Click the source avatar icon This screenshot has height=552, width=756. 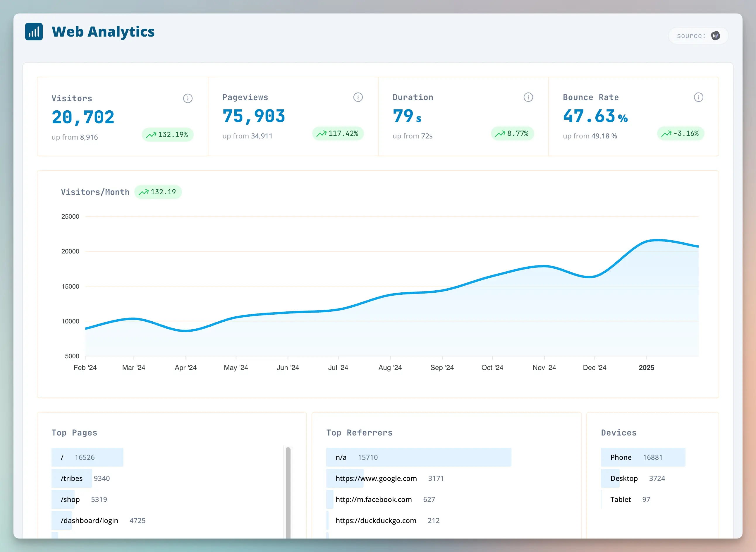[x=715, y=36]
